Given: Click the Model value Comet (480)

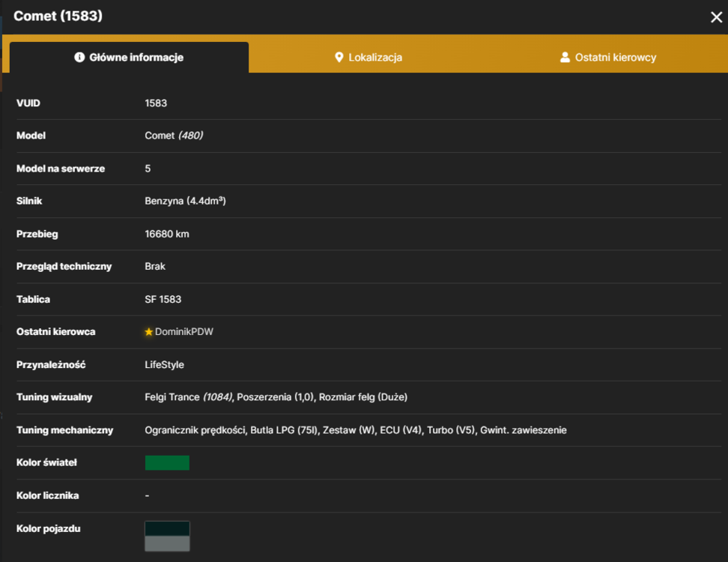Looking at the screenshot, I should pyautogui.click(x=174, y=136).
